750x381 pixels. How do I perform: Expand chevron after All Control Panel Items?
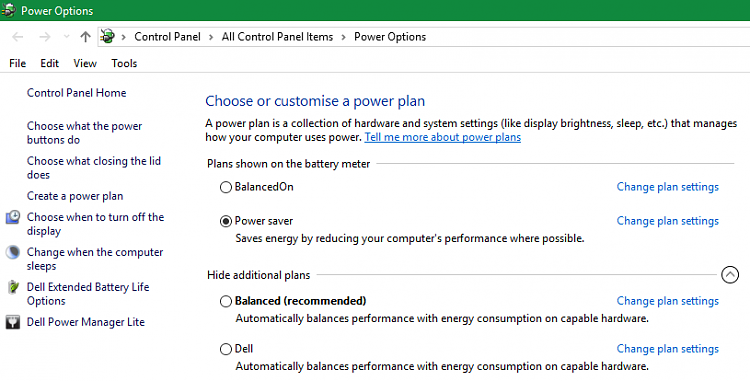(343, 37)
